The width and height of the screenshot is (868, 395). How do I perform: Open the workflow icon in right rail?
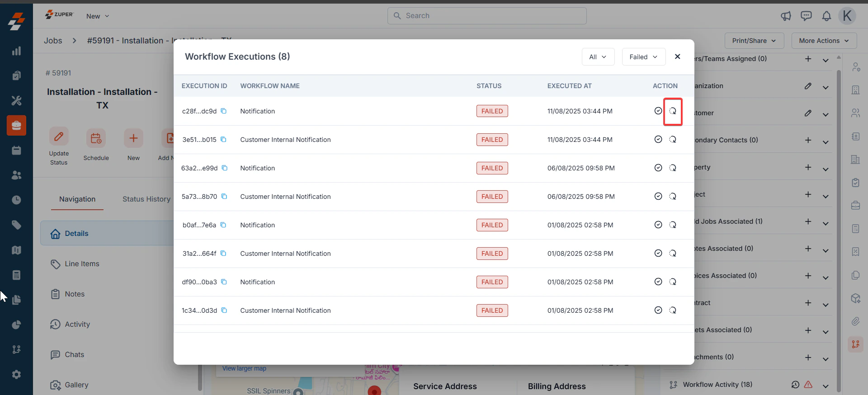855,344
